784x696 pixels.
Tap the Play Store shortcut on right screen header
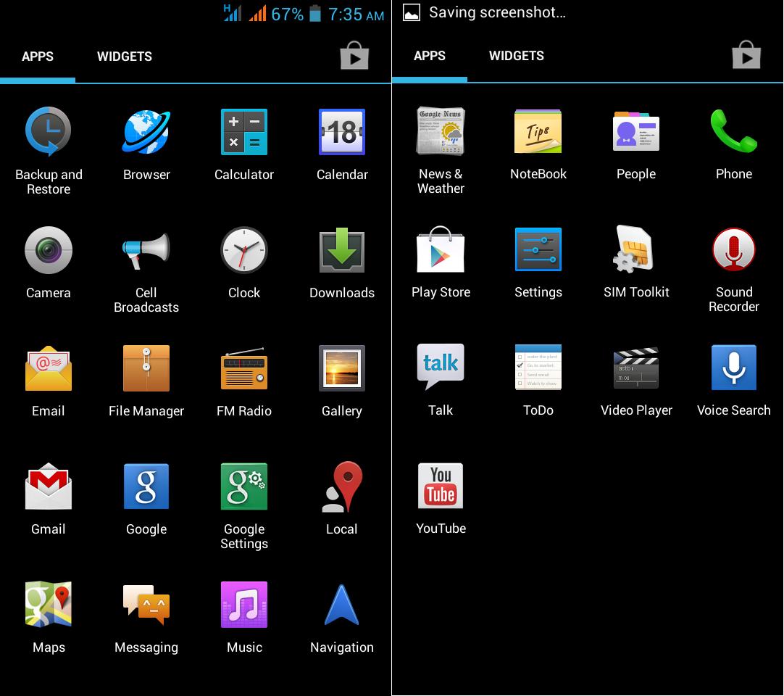pos(746,54)
